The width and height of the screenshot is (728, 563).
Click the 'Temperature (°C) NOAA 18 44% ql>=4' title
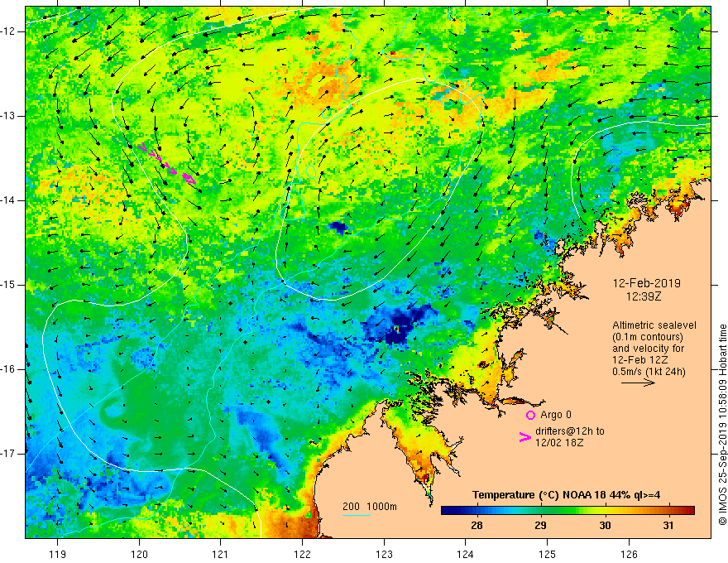point(566,495)
